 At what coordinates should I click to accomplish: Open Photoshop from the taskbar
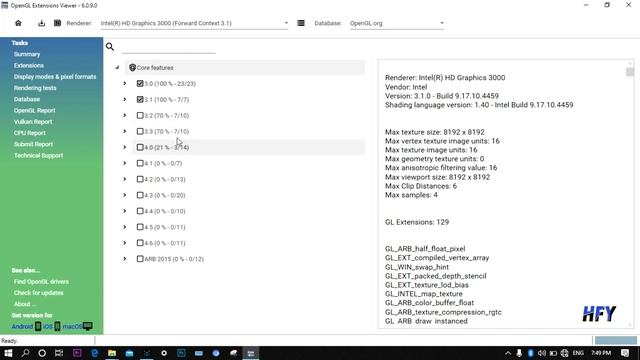(181, 353)
